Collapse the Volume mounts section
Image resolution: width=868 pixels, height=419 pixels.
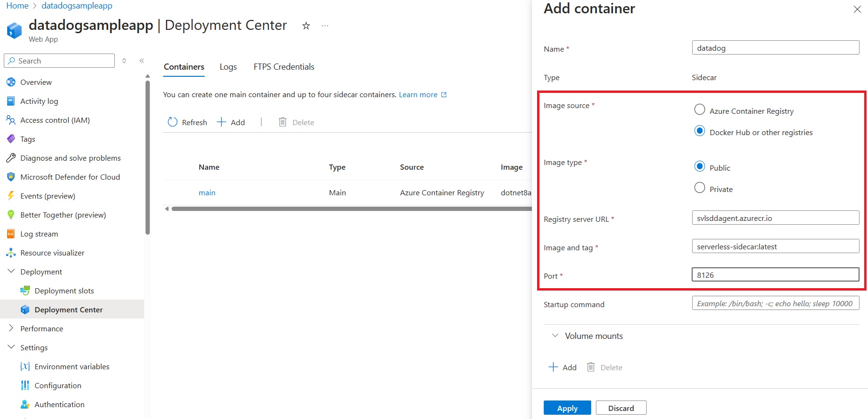click(x=555, y=336)
